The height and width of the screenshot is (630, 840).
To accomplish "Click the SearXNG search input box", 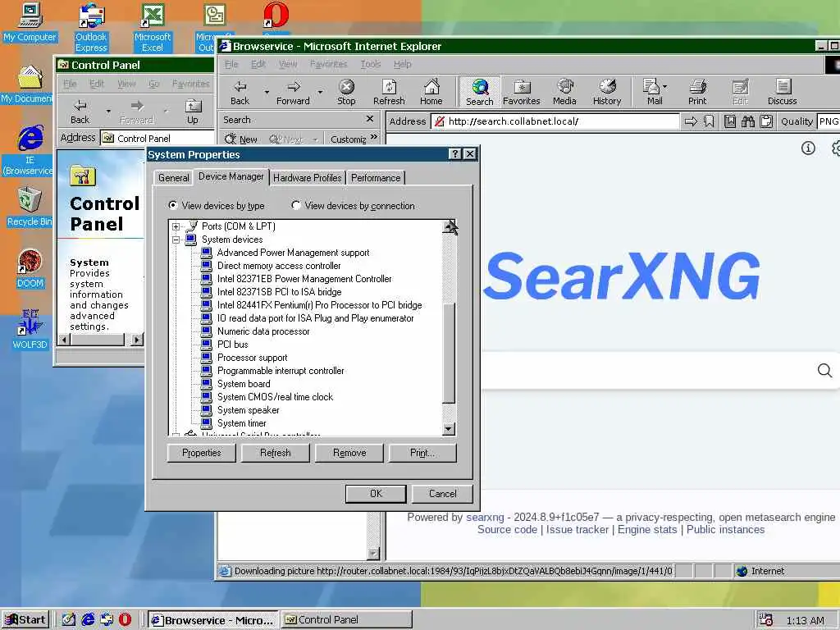I will click(x=648, y=370).
